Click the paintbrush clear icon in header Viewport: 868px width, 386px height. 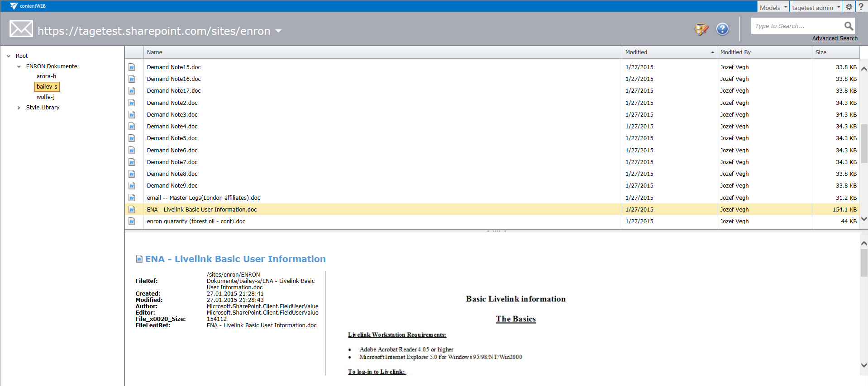point(701,29)
